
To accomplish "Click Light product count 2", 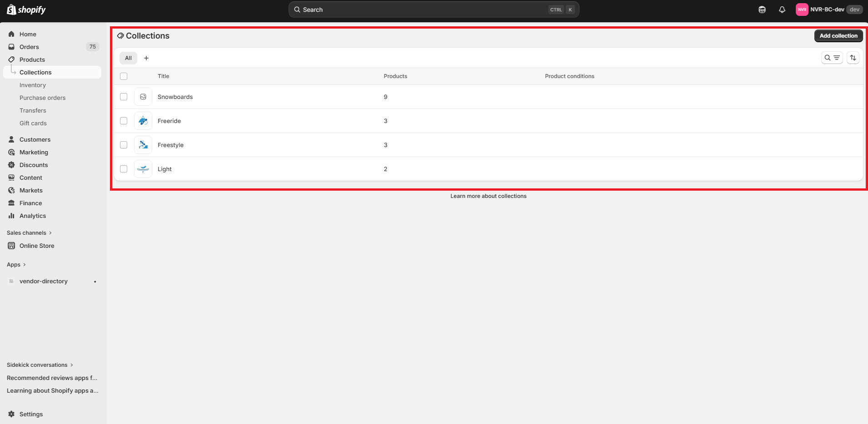I will [385, 169].
